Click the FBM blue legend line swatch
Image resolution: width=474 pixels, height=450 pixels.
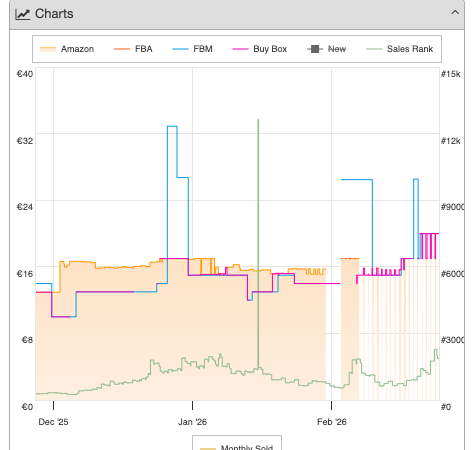180,49
